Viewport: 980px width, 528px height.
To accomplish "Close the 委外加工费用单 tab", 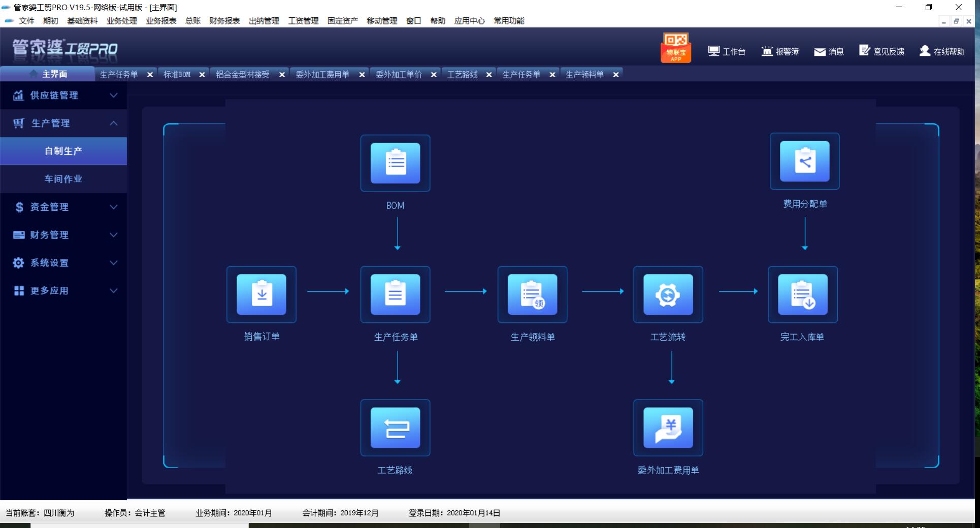I will (362, 75).
